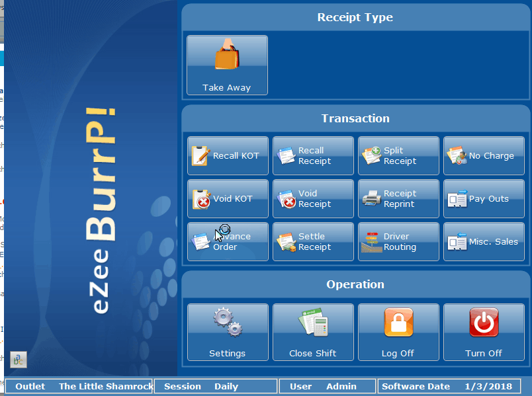Select the Misc. Sales icon
Screen dimensions: 532x396
(x=456, y=242)
